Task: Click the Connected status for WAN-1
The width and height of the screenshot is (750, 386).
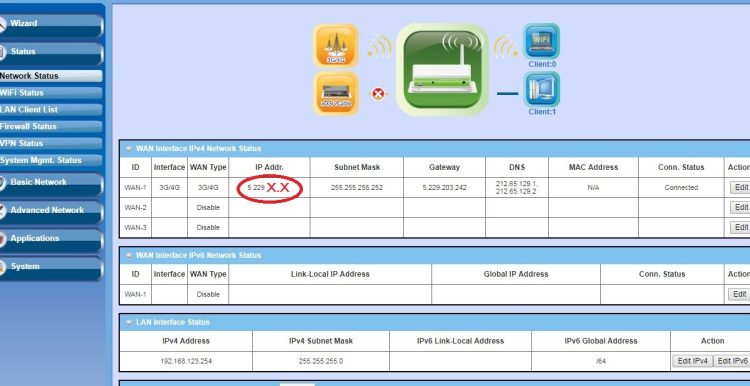Action: click(681, 187)
